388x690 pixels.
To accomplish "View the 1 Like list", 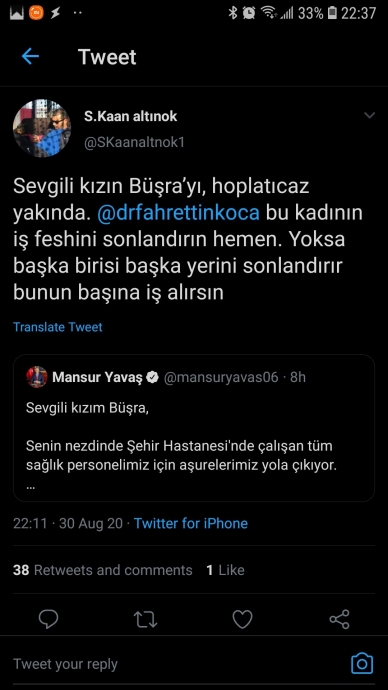I will point(225,570).
